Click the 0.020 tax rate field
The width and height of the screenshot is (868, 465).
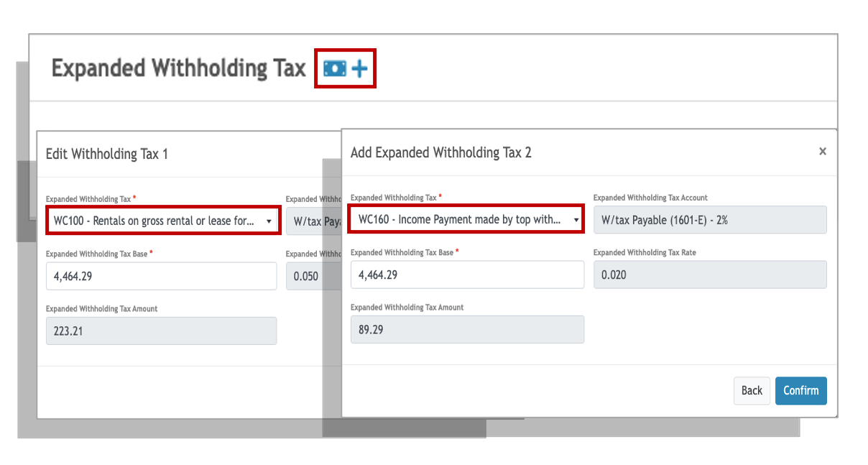click(x=710, y=275)
